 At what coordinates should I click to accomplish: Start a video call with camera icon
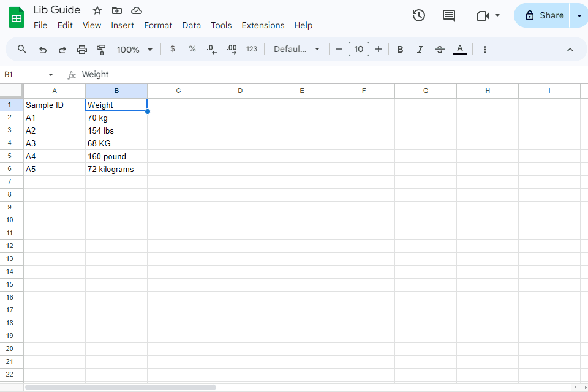(x=482, y=16)
